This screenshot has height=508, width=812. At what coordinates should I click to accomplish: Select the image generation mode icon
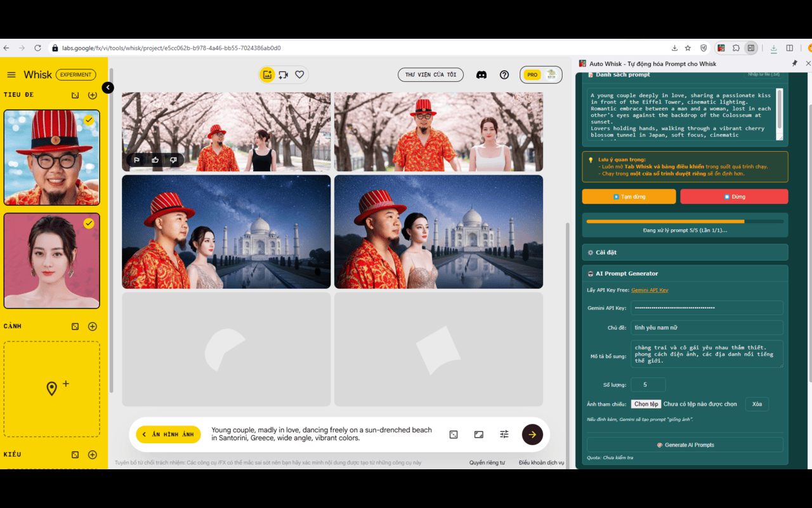pyautogui.click(x=266, y=74)
